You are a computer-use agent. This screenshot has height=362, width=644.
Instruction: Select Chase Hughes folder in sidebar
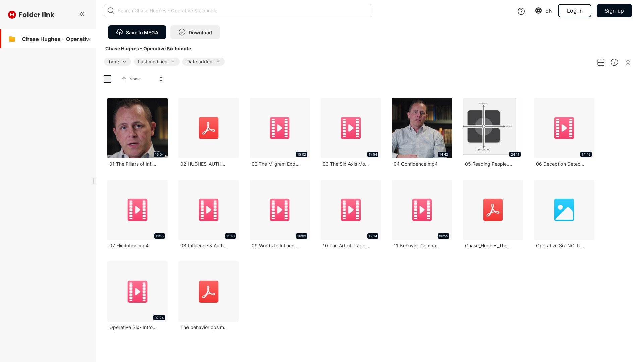click(x=50, y=39)
